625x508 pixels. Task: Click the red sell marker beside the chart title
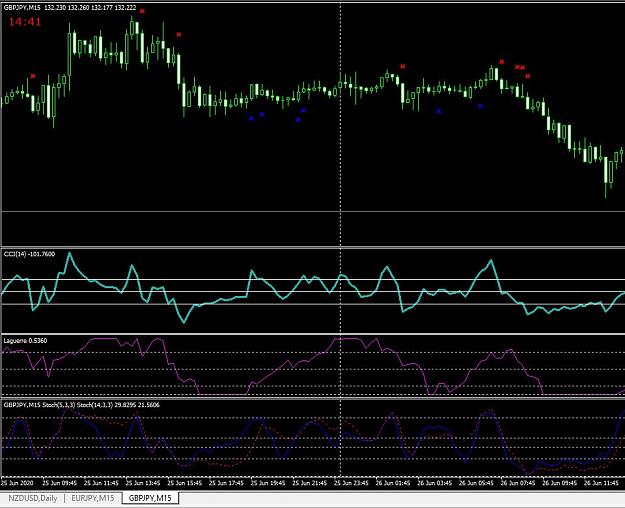point(142,11)
